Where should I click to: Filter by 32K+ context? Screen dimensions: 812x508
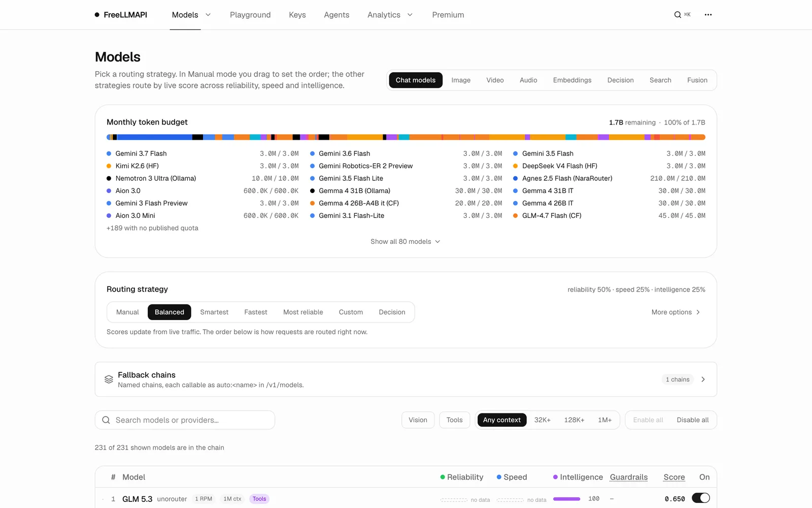543,420
